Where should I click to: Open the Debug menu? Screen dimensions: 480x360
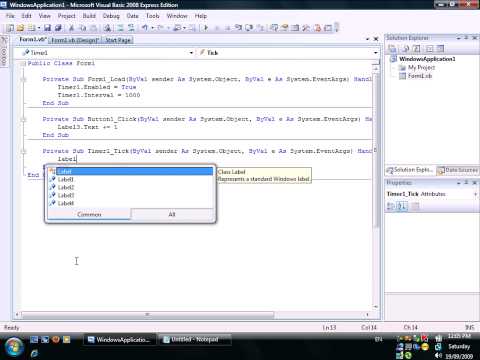point(111,16)
